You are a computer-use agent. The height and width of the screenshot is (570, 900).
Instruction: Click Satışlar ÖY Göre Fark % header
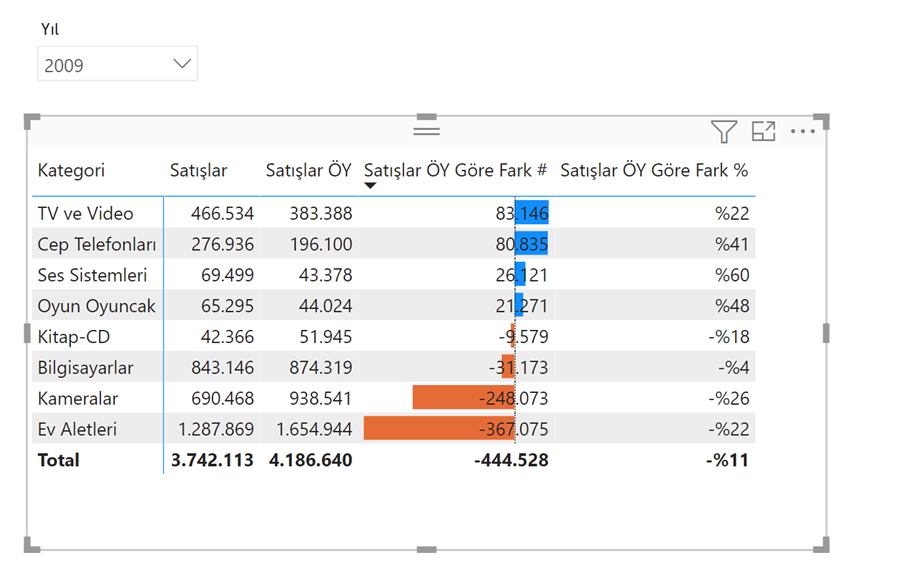point(654,170)
